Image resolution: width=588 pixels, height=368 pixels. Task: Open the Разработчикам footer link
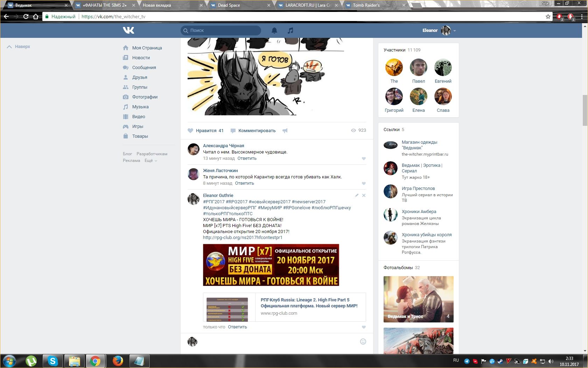tap(152, 154)
